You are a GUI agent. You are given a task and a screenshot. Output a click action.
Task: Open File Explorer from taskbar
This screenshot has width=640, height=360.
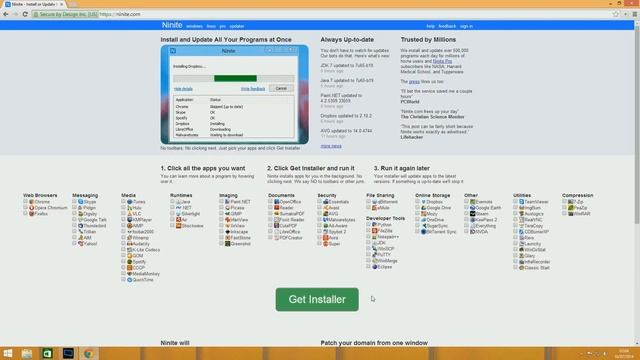tap(27, 353)
